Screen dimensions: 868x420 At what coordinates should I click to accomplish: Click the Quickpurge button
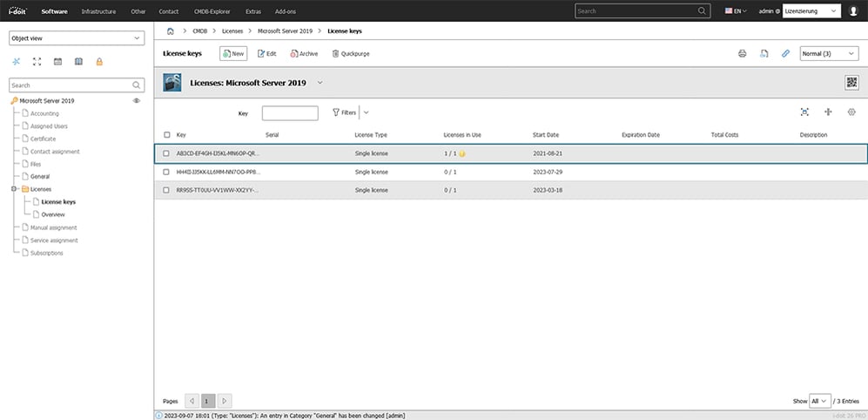[x=351, y=54]
